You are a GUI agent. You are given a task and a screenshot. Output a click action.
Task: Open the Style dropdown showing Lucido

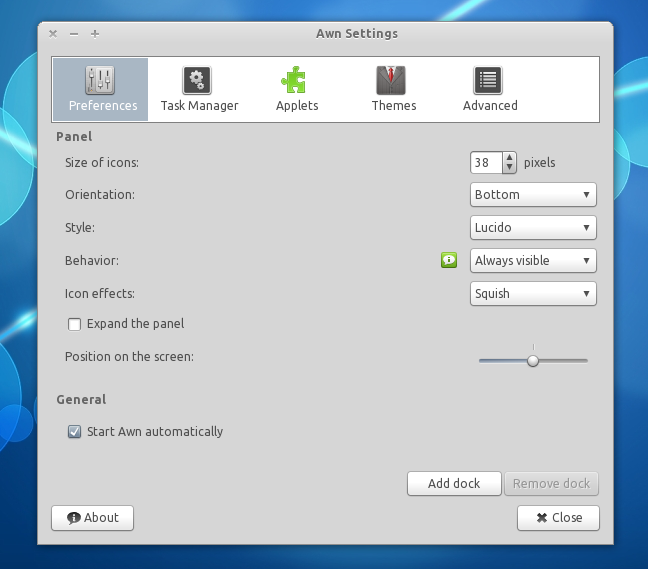pos(533,228)
